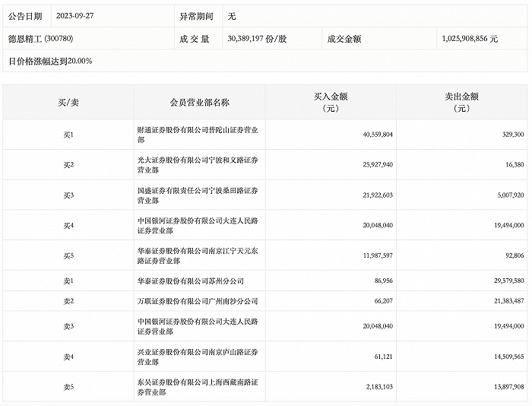The height and width of the screenshot is (406, 532).
Task: Click sell amount 16,380
Action: click(515, 165)
